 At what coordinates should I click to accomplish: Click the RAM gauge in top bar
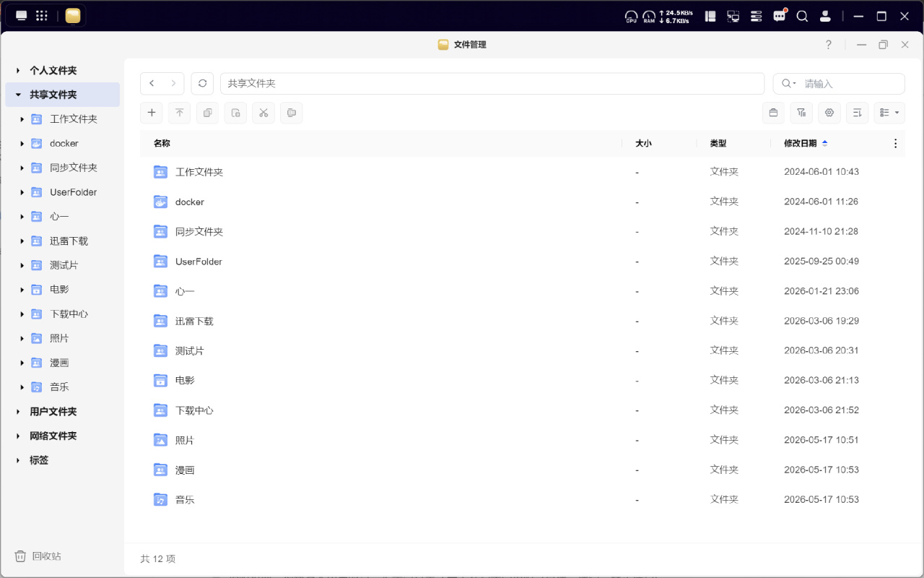[x=649, y=16]
